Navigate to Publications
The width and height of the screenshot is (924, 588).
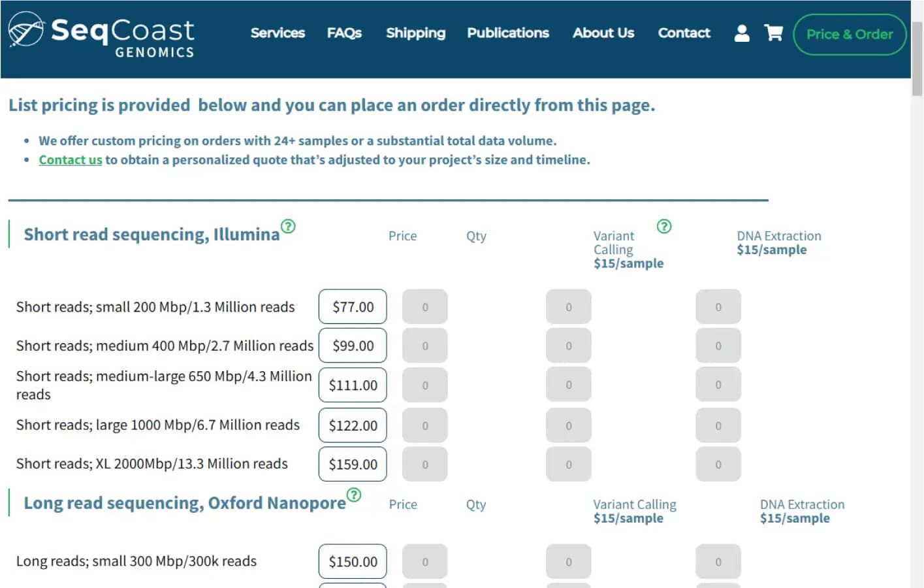(x=507, y=33)
